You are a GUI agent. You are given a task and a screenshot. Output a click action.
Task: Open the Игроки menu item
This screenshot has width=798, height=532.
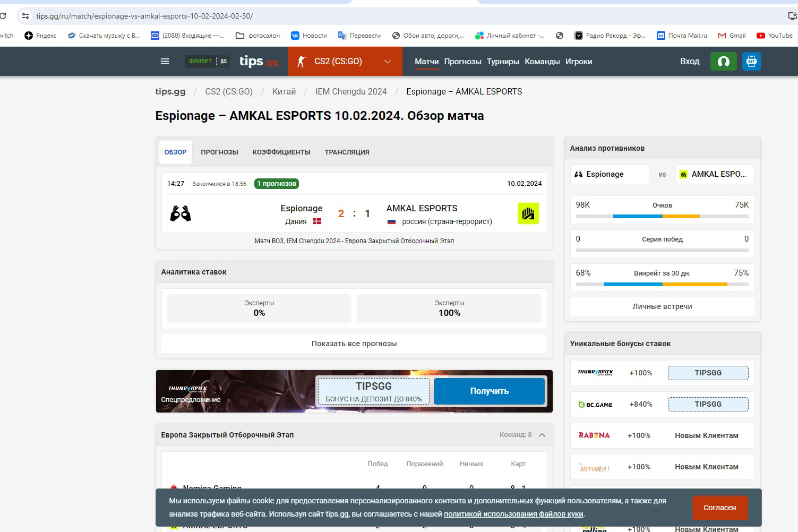[x=579, y=62]
